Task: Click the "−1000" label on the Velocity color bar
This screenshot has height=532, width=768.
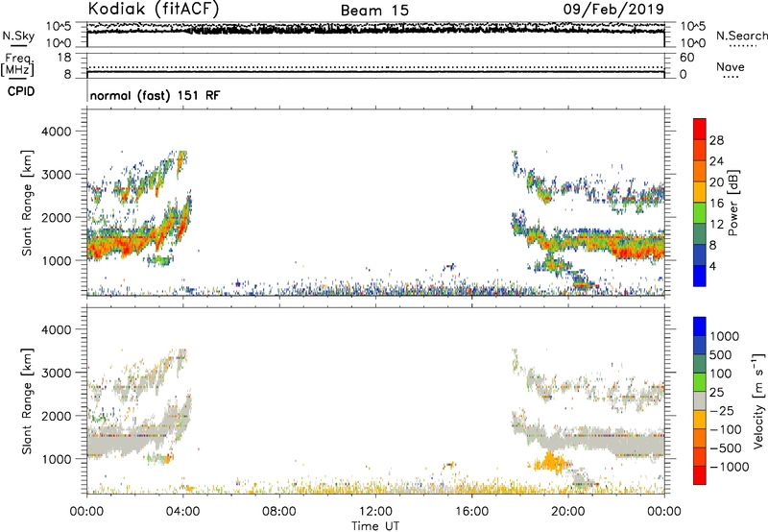Action: (730, 467)
